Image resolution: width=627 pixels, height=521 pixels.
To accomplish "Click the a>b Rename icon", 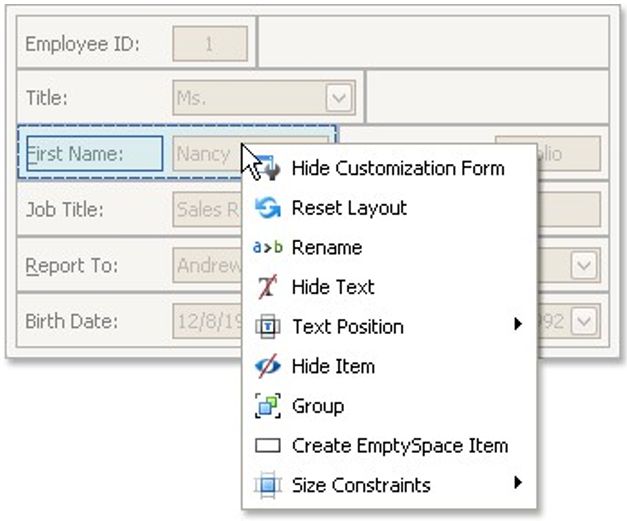I will (x=267, y=248).
